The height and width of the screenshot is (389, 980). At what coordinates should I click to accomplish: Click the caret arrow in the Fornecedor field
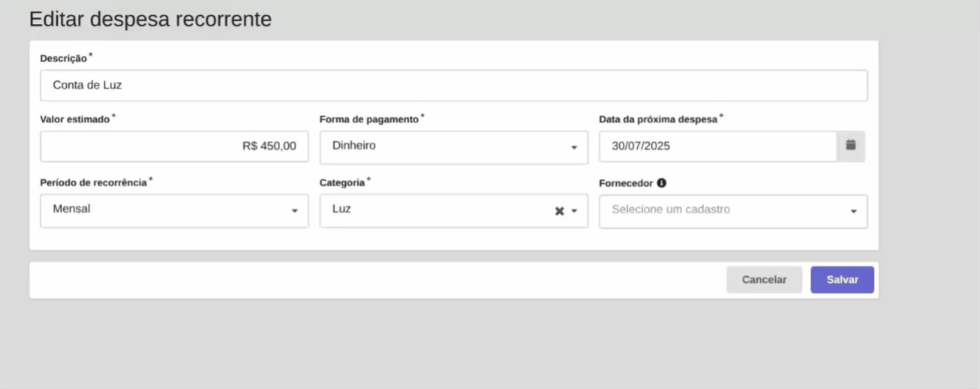click(x=853, y=212)
